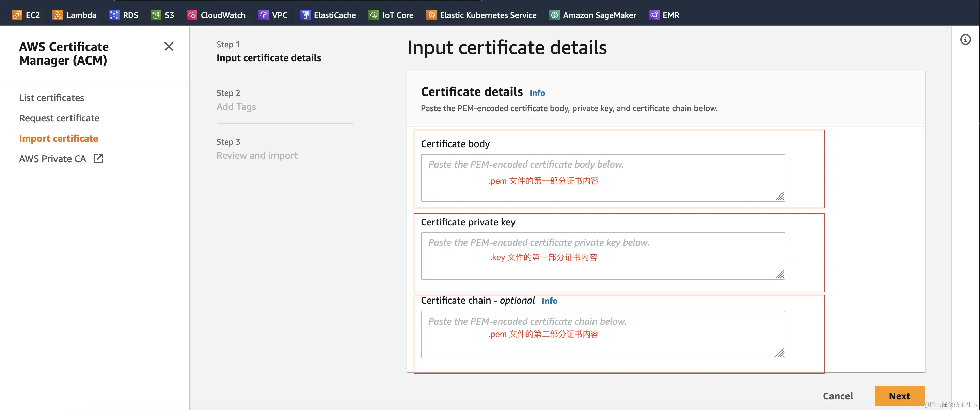
Task: Click the VPC service icon
Action: (263, 15)
